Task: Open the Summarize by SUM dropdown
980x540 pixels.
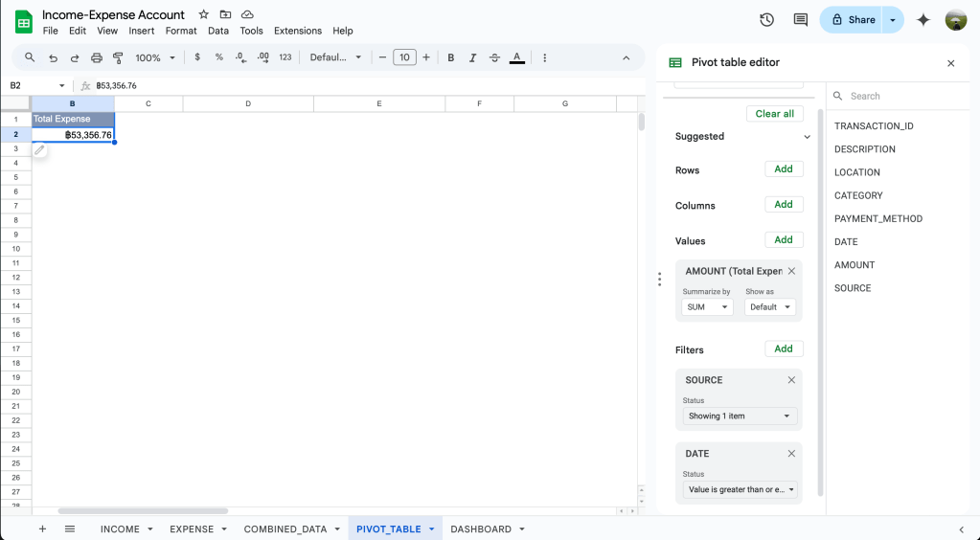Action: pos(707,307)
